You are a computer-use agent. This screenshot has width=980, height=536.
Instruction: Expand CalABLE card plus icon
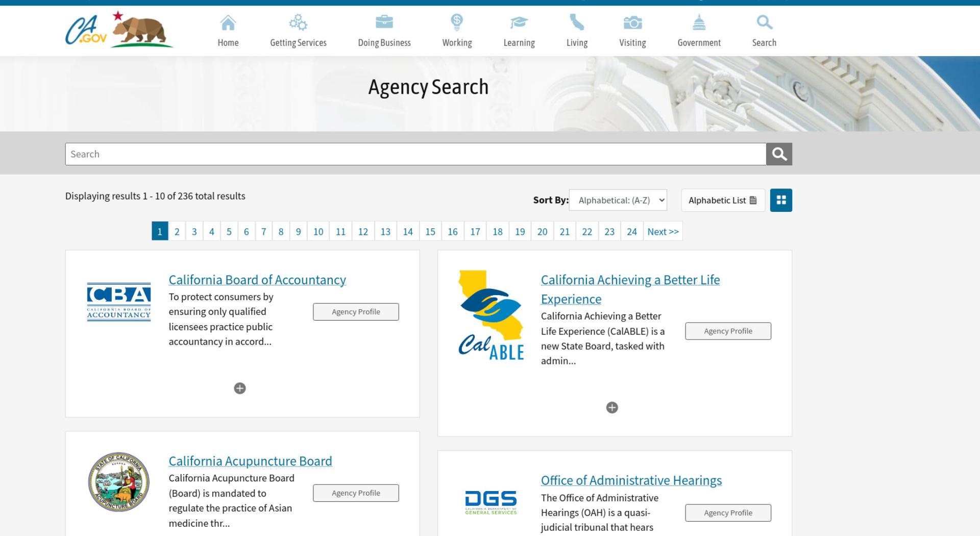click(x=612, y=407)
